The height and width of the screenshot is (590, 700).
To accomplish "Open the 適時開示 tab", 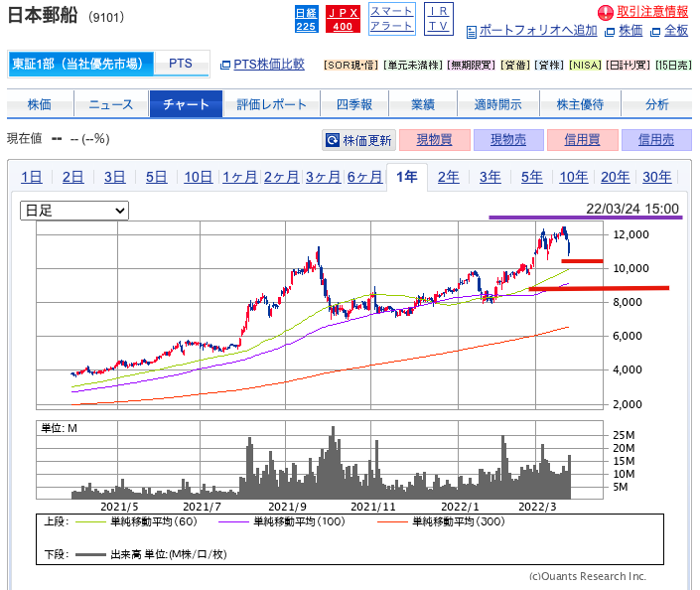I will point(498,104).
